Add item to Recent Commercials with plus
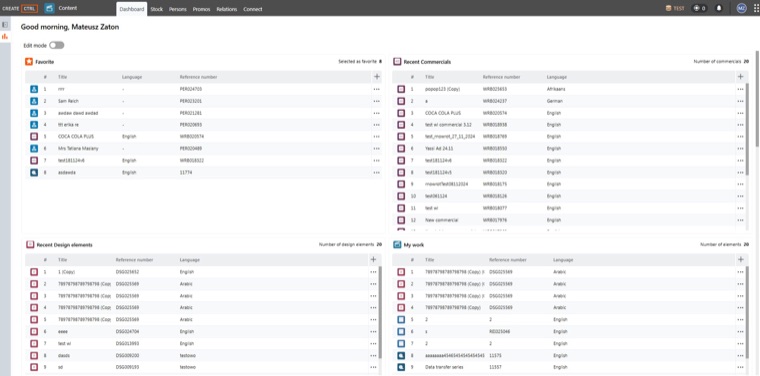This screenshot has width=760, height=376. (740, 77)
